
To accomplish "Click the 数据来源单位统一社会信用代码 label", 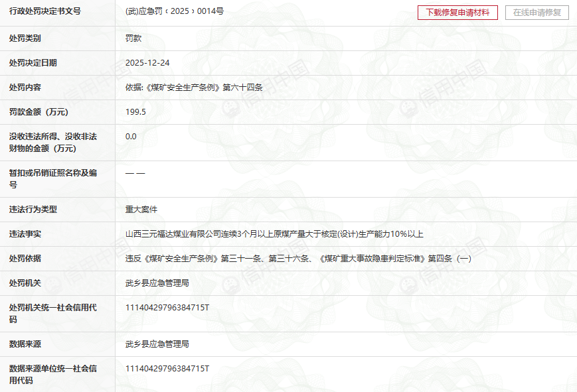I will pos(53,374).
